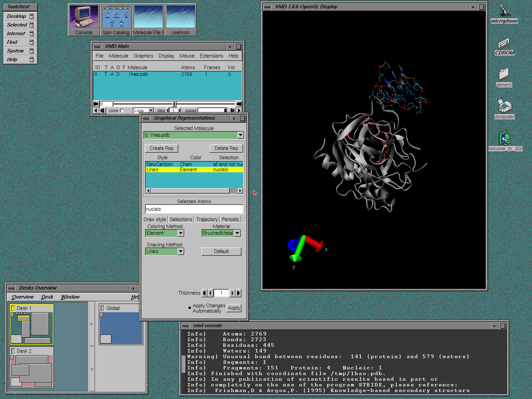Screen dimensions: 532x399
Task: Open the microphone desktop icon
Action: coord(504,10)
